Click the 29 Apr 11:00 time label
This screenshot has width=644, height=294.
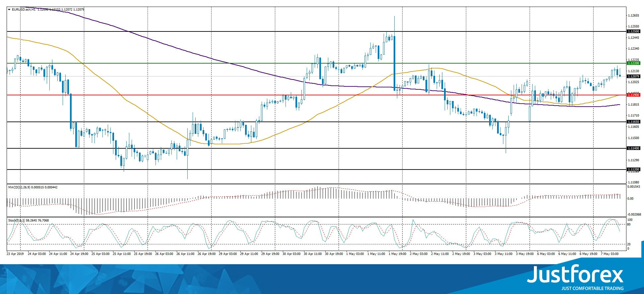pyautogui.click(x=249, y=254)
